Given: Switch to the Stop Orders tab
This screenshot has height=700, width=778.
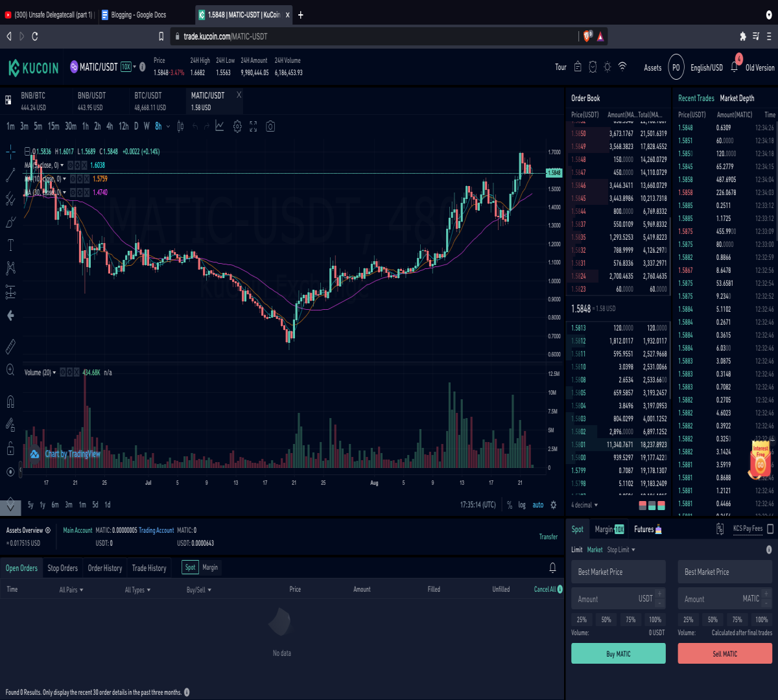Looking at the screenshot, I should [62, 568].
